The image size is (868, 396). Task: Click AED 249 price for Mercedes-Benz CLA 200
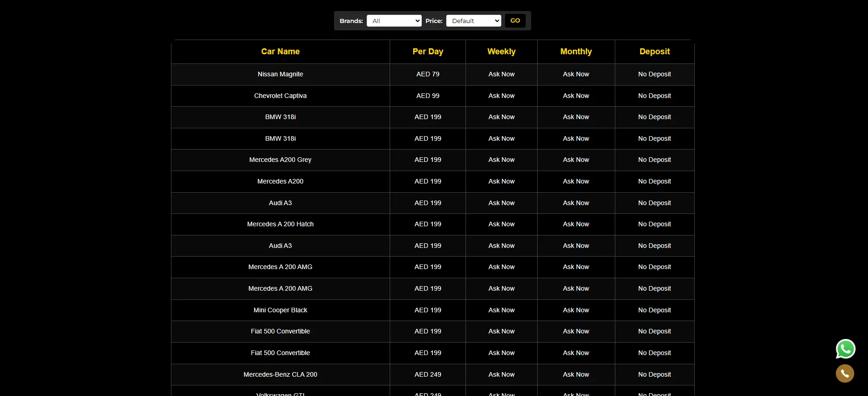tap(428, 374)
